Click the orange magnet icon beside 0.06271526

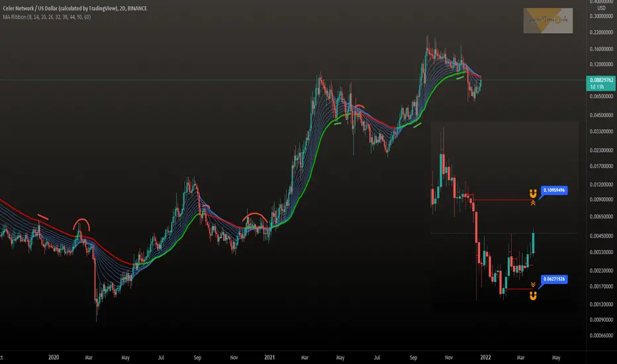(x=533, y=296)
